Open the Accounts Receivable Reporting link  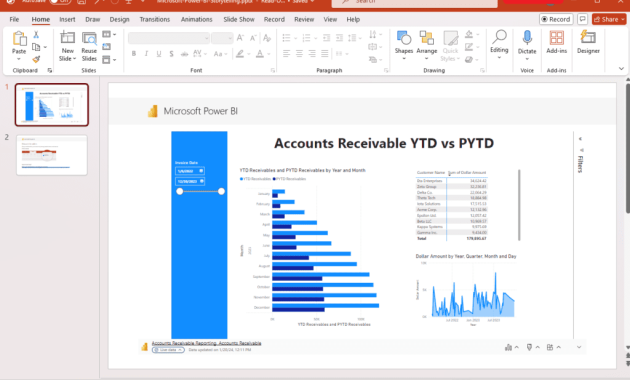click(x=207, y=343)
